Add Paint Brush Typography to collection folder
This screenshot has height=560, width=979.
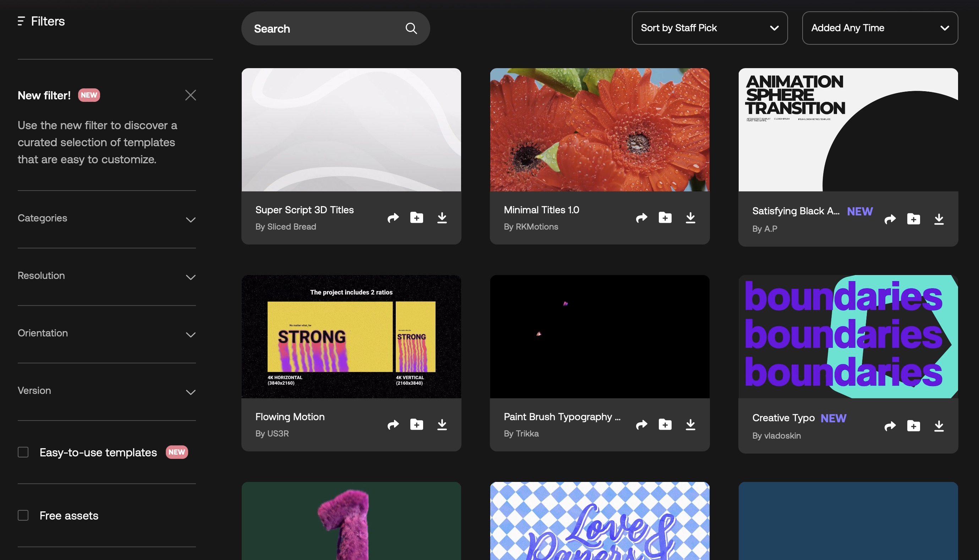(665, 425)
